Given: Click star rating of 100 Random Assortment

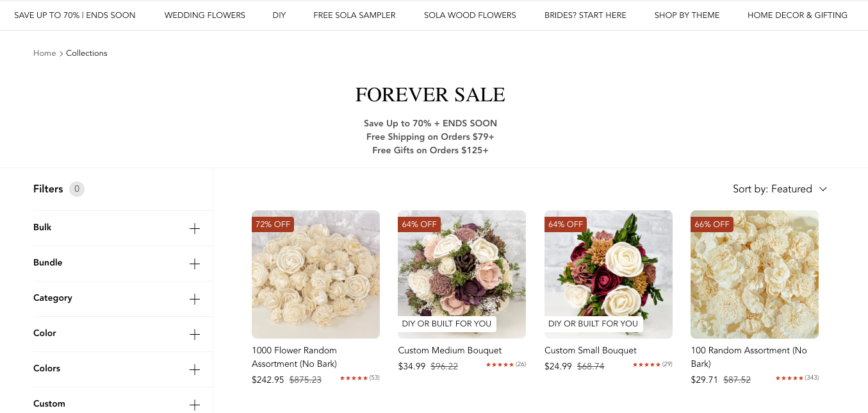Looking at the screenshot, I should point(789,378).
